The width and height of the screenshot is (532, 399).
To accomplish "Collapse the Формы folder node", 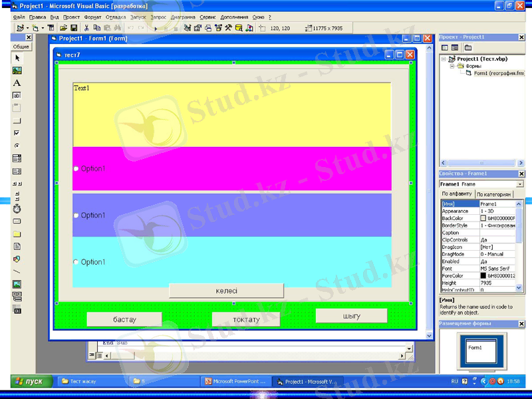I will pyautogui.click(x=452, y=66).
